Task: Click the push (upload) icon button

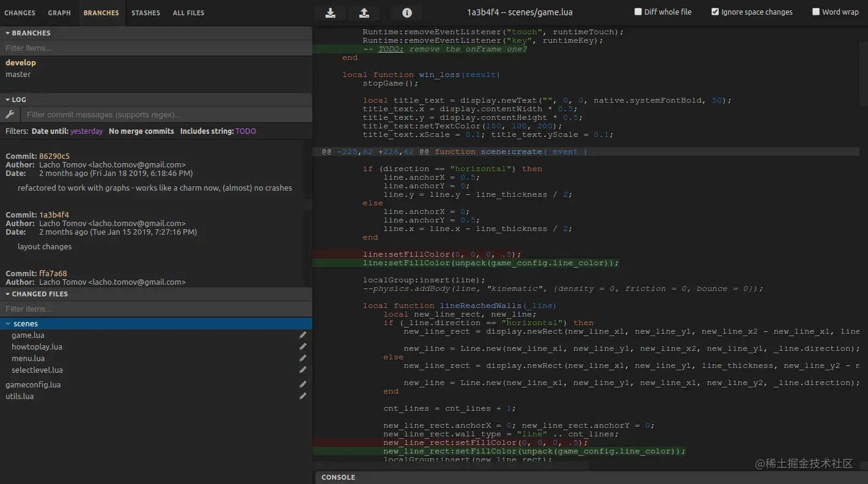Action: coord(364,13)
